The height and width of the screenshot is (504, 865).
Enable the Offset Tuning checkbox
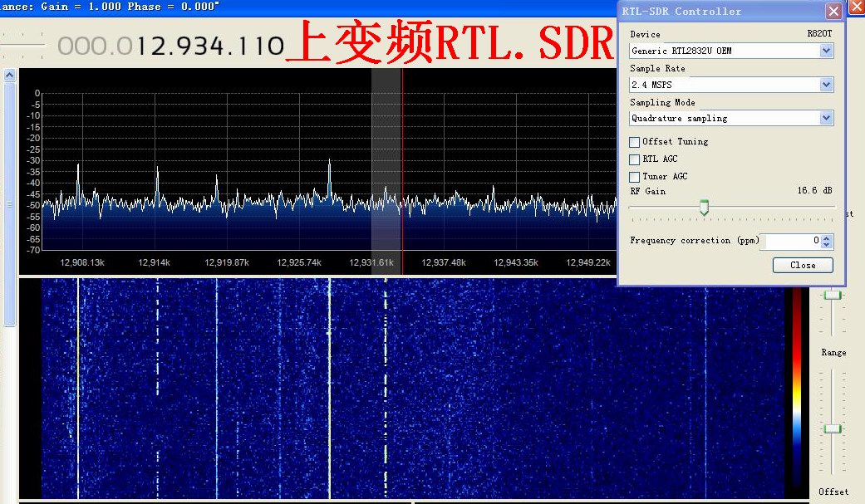click(634, 142)
